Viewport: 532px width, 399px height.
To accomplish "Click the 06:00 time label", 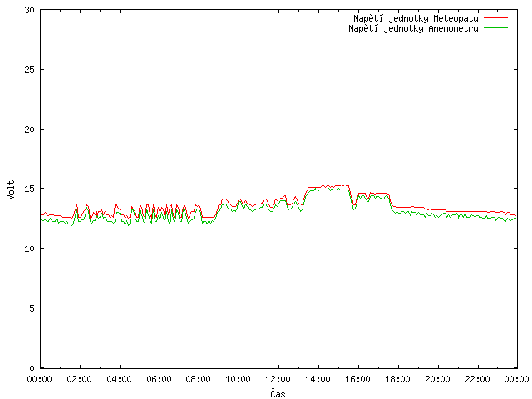I will tap(159, 379).
